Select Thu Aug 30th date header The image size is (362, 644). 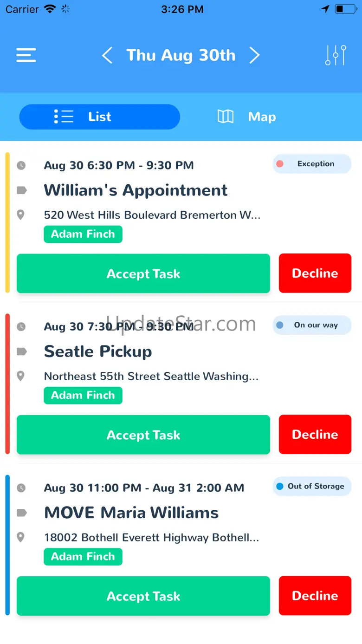[x=181, y=55]
